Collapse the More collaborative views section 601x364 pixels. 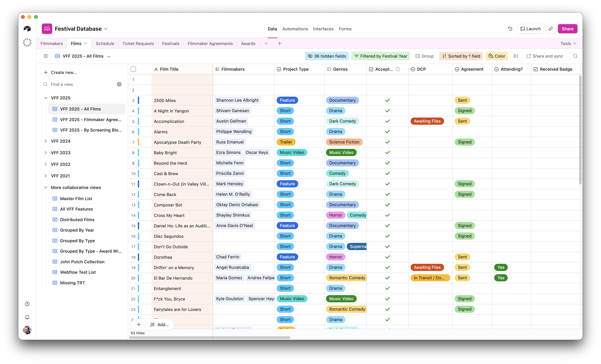click(x=46, y=188)
